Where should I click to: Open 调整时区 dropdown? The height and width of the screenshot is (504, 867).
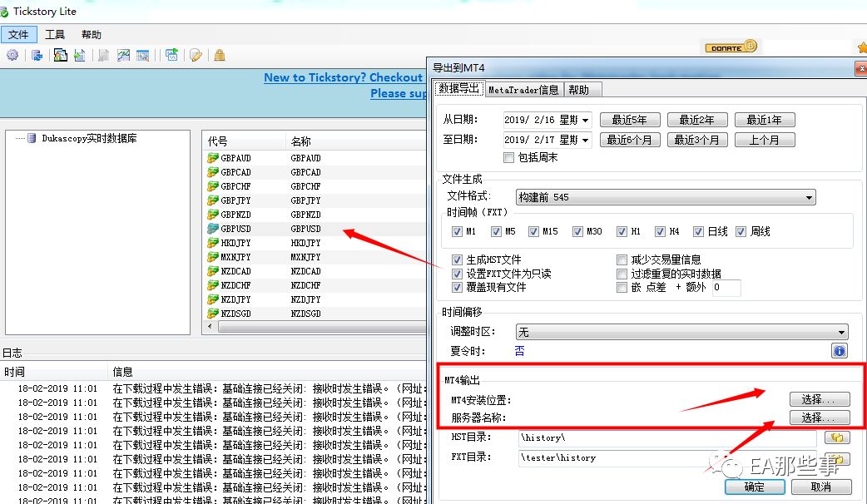tap(681, 332)
